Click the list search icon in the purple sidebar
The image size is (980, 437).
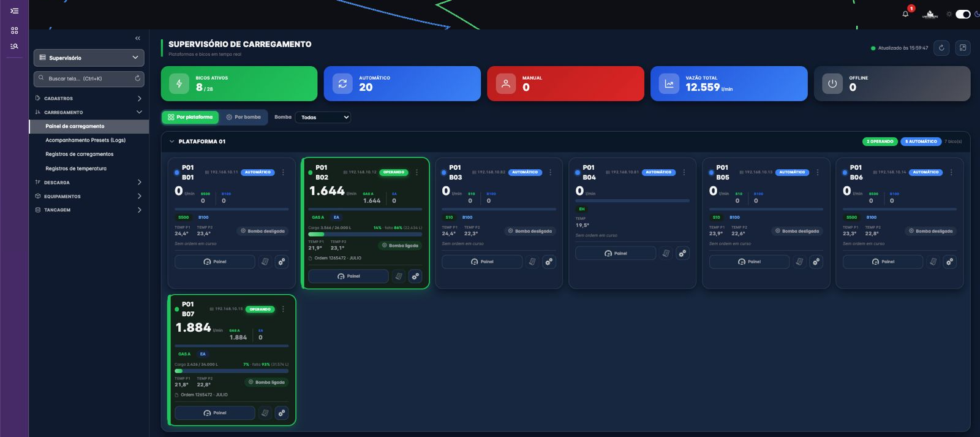[14, 46]
